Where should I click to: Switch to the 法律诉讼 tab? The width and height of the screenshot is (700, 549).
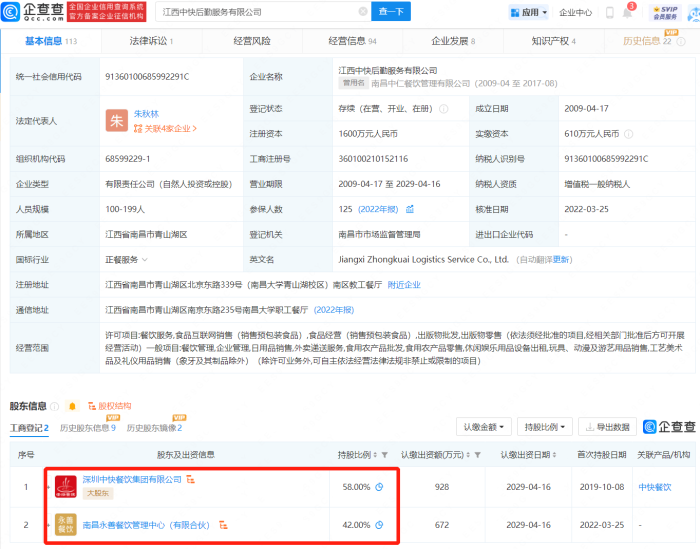151,41
